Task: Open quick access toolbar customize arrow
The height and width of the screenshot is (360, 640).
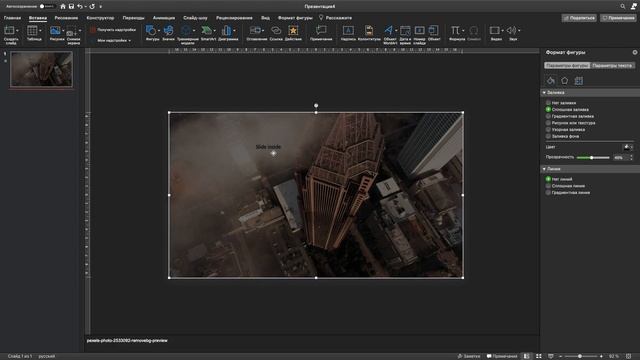Action: coord(101,7)
